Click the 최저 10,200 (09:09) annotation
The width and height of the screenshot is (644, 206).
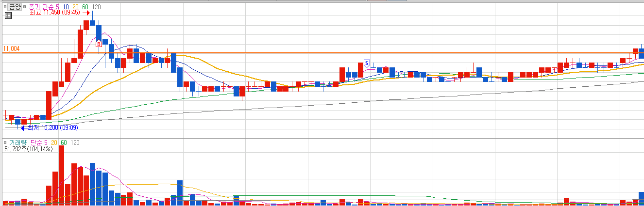(x=53, y=128)
